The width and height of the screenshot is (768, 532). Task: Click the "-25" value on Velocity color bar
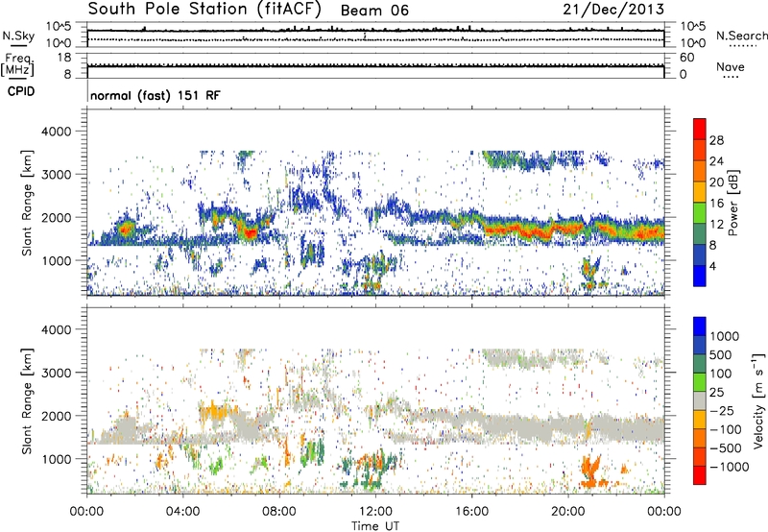coord(722,410)
